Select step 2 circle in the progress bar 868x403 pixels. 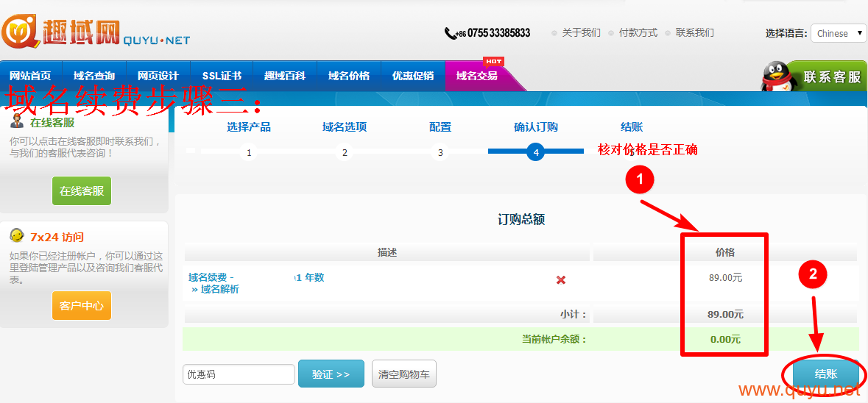[x=345, y=153]
